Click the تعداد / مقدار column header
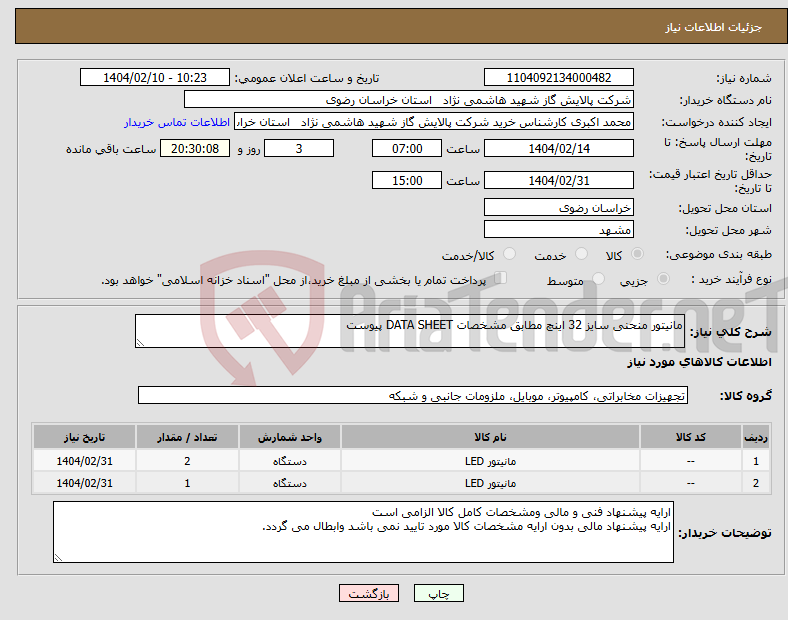Viewport: 788px width, 620px height. (x=187, y=437)
